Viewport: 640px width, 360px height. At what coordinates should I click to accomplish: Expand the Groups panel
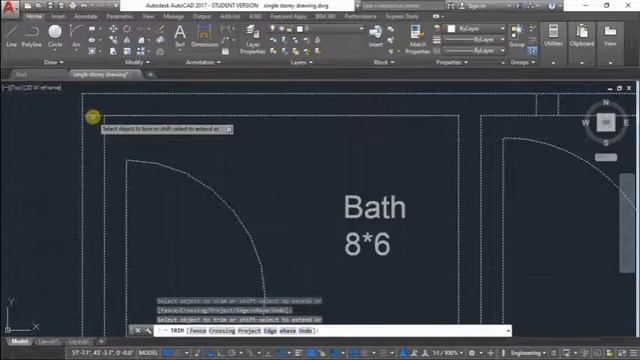(x=522, y=62)
